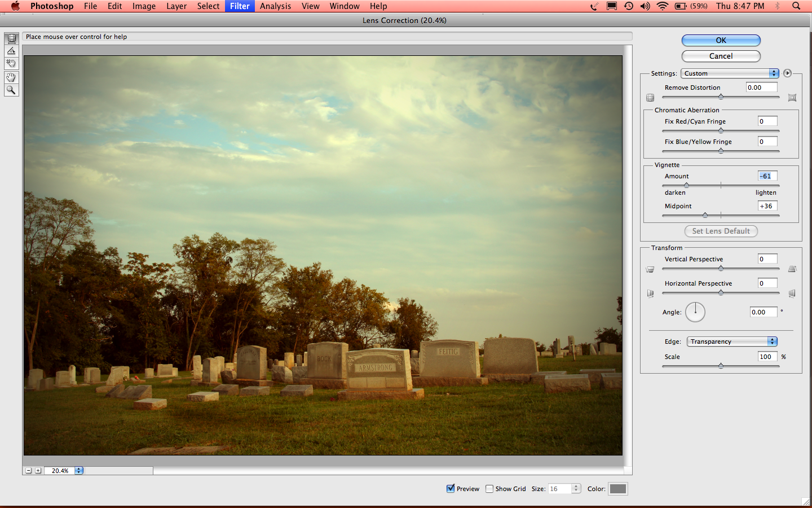Select the Remove Distortion tool
This screenshot has width=812, height=508.
click(11, 38)
